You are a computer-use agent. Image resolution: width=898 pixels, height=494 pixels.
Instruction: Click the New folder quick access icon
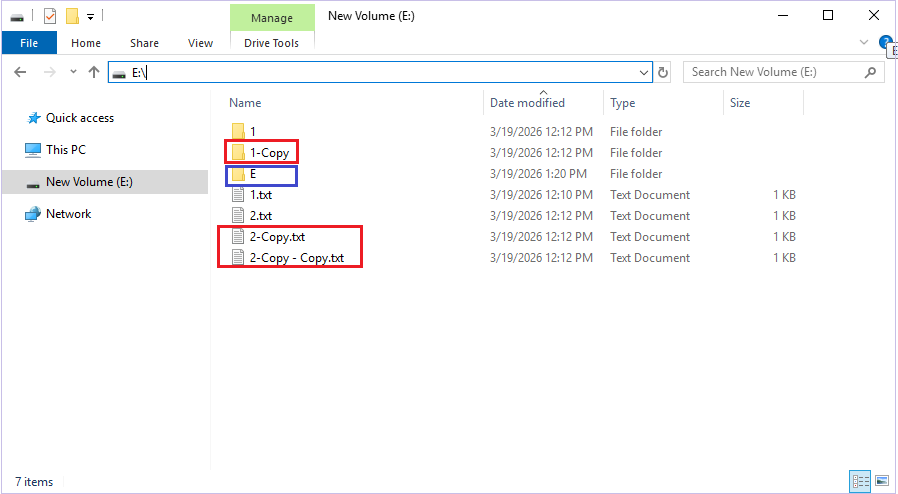[72, 16]
